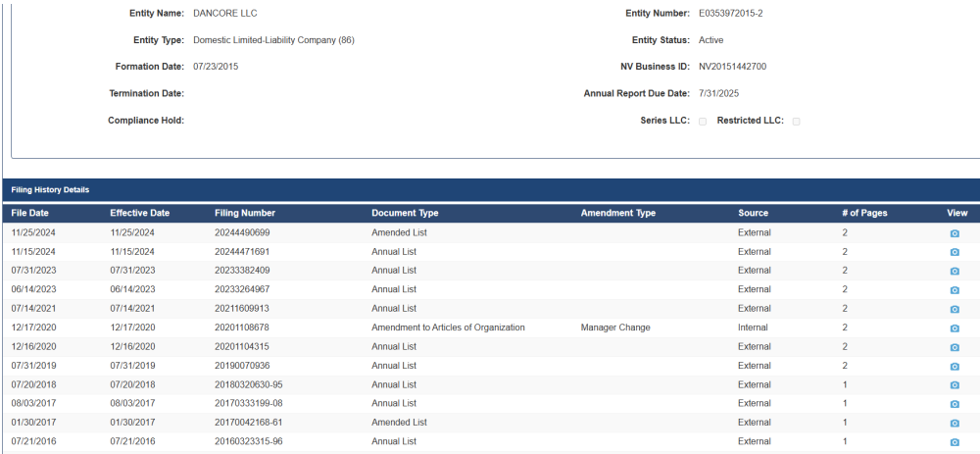Sort by Source column header
The height and width of the screenshot is (454, 980).
753,213
